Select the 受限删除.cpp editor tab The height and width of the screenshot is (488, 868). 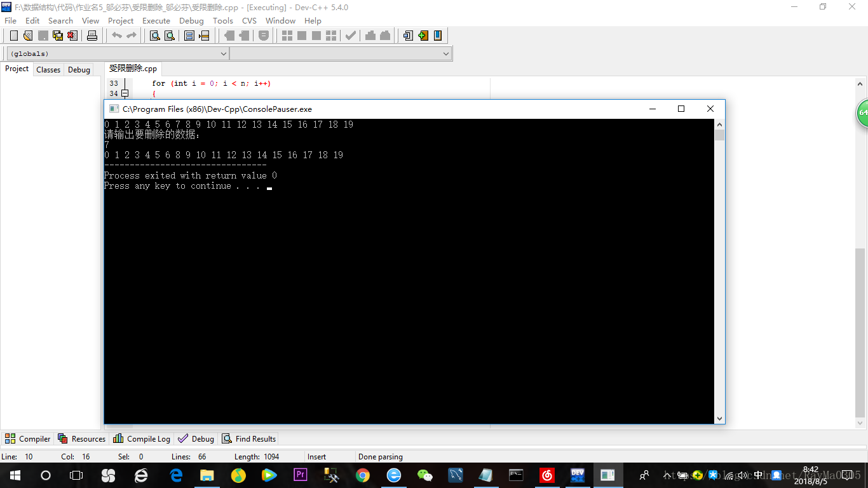click(x=133, y=69)
